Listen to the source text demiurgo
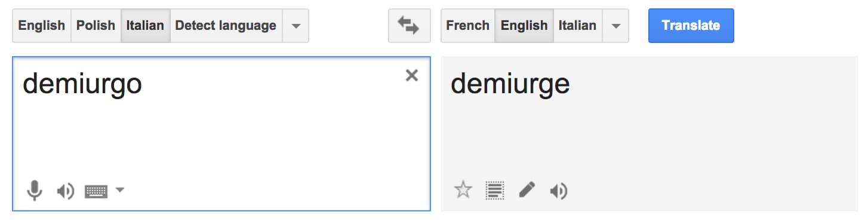Image resolution: width=868 pixels, height=221 pixels. pyautogui.click(x=65, y=191)
